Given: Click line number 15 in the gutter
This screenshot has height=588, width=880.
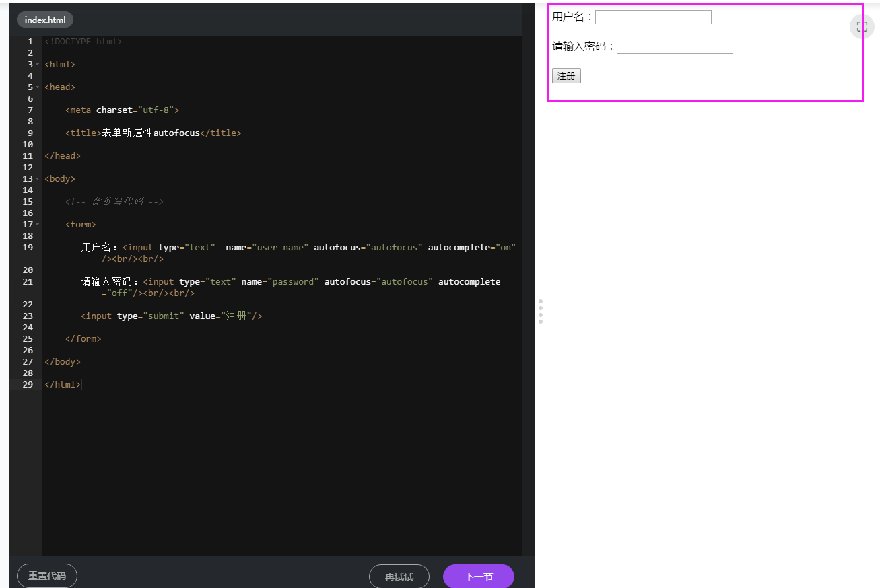Looking at the screenshot, I should pyautogui.click(x=27, y=202).
